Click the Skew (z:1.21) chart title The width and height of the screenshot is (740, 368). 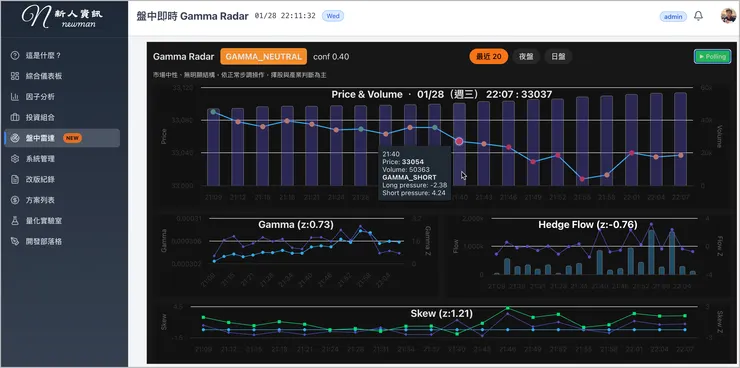click(441, 313)
